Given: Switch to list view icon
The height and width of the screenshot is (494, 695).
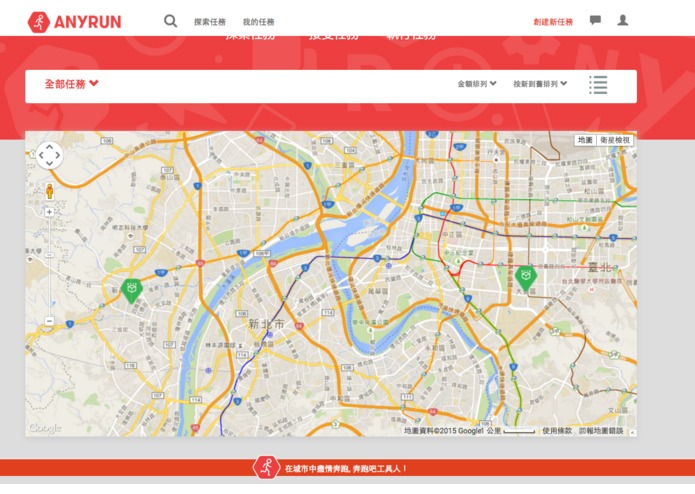Looking at the screenshot, I should (598, 84).
